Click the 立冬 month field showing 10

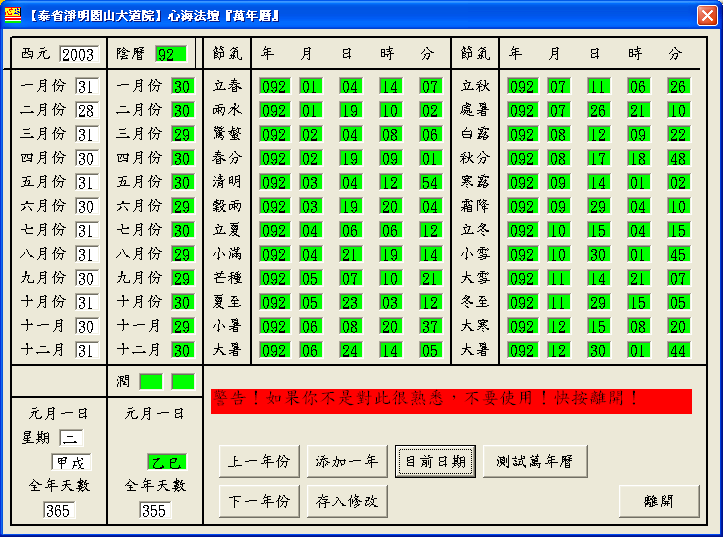pyautogui.click(x=558, y=230)
